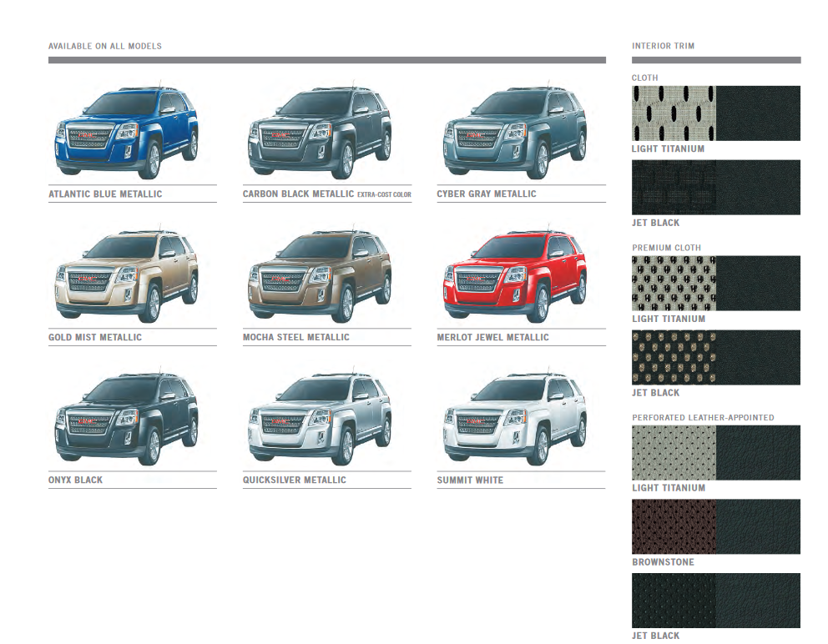Select the Mocha Steel Metallic vehicle image
Image resolution: width=828 pixels, height=644 pixels.
[320, 274]
